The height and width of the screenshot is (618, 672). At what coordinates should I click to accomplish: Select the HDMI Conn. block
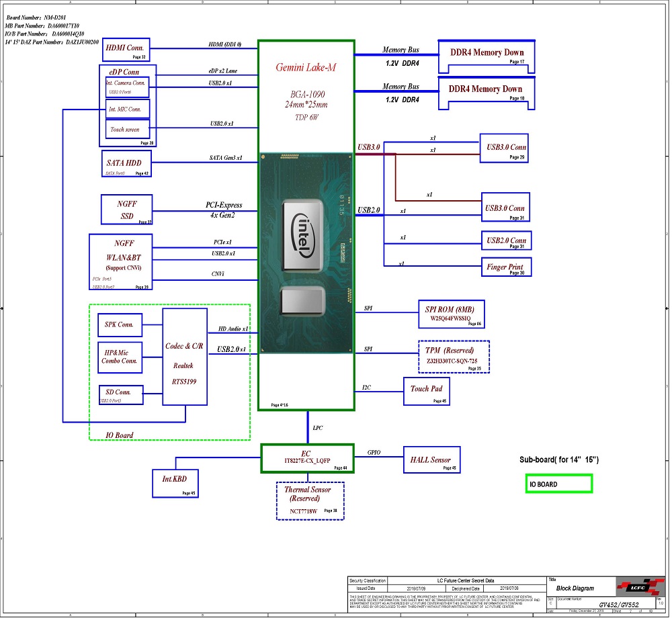coord(126,50)
